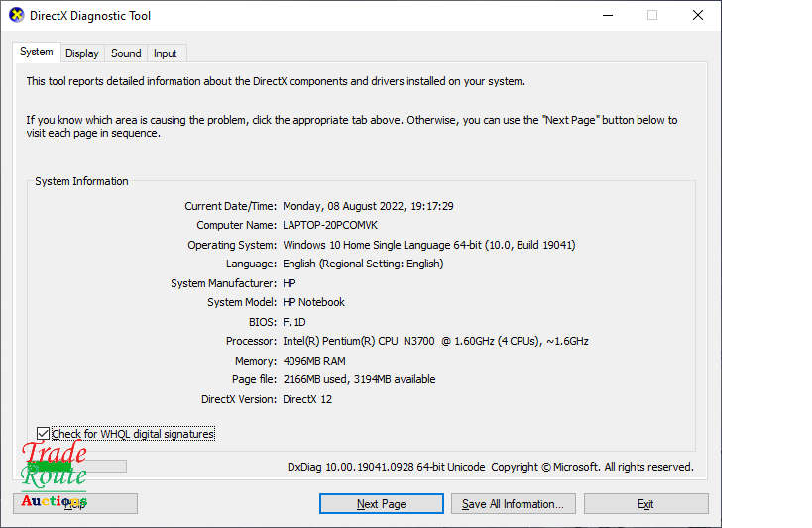Minimize the DirectX Diagnostic Tool window

point(606,16)
